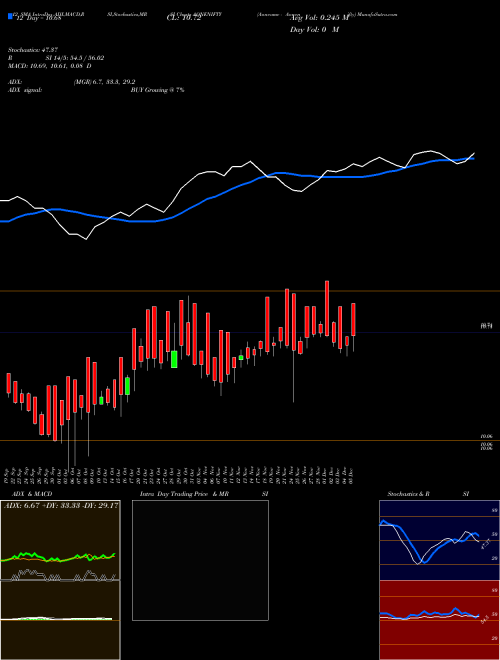Viewport: 500px width, 660px height.
Task: Click the 'SI 14/3: 54.5 / 56.02' reading
Action: coord(74,58)
